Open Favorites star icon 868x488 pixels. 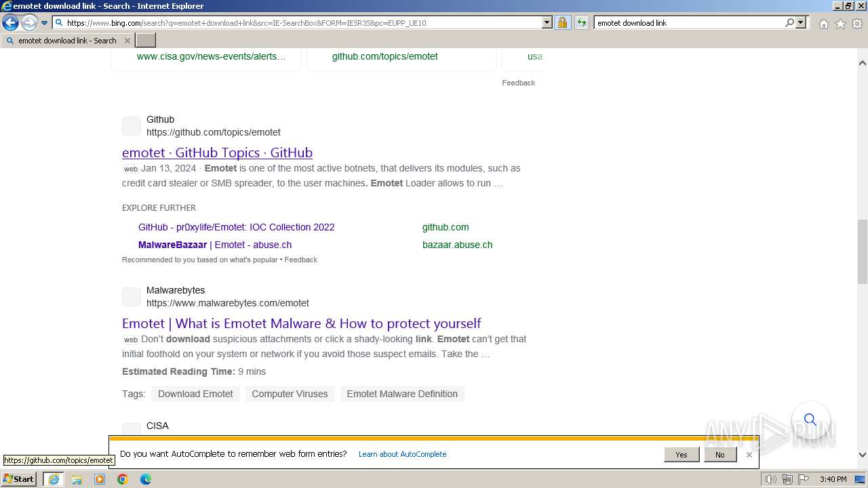pos(840,24)
